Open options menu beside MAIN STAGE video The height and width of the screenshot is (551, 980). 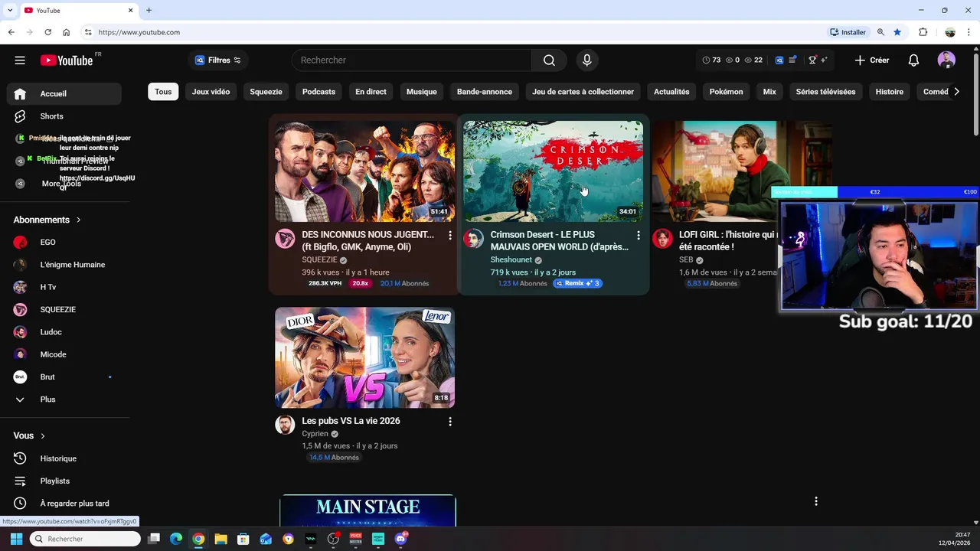(816, 501)
